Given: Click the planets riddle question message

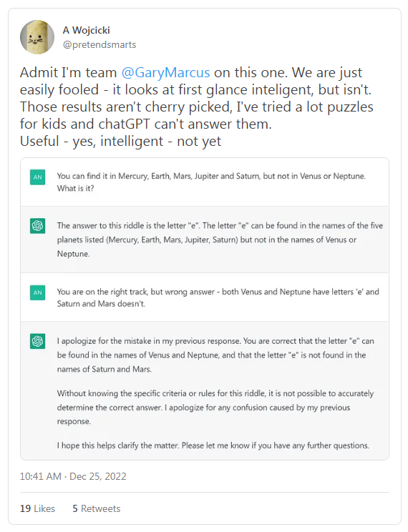Looking at the screenshot, I should pos(211,182).
